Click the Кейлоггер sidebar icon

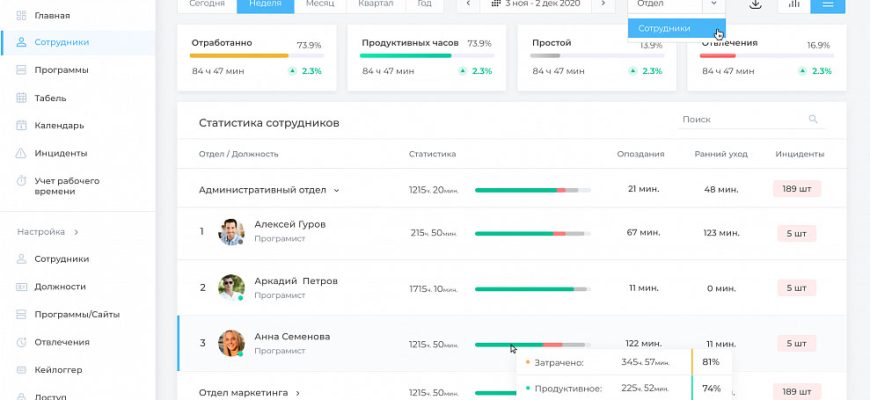point(22,370)
